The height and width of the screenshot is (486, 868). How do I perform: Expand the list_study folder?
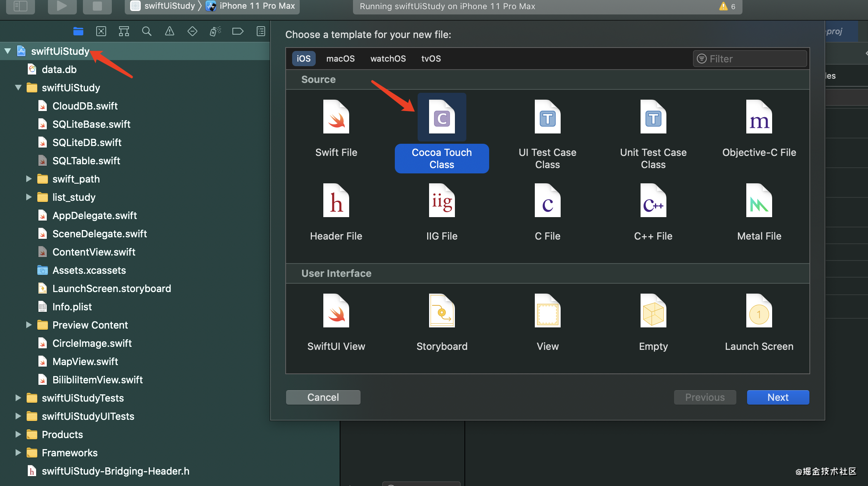point(29,197)
